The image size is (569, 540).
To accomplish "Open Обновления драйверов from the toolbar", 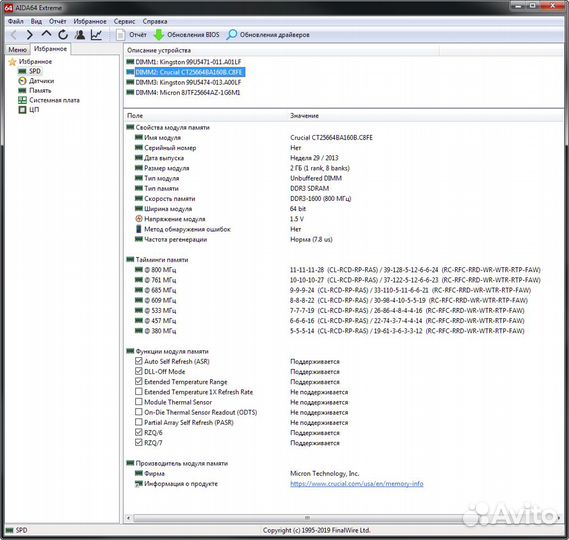I will [x=268, y=35].
